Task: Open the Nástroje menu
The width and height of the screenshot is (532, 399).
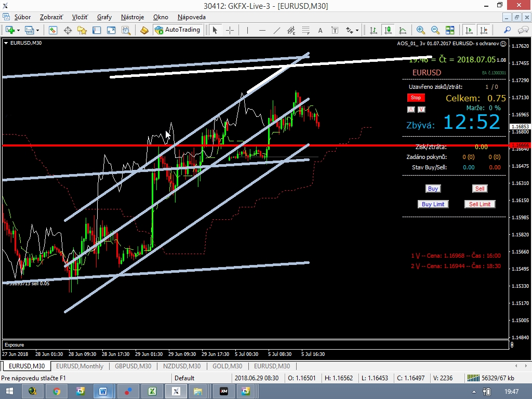Action: click(x=132, y=17)
